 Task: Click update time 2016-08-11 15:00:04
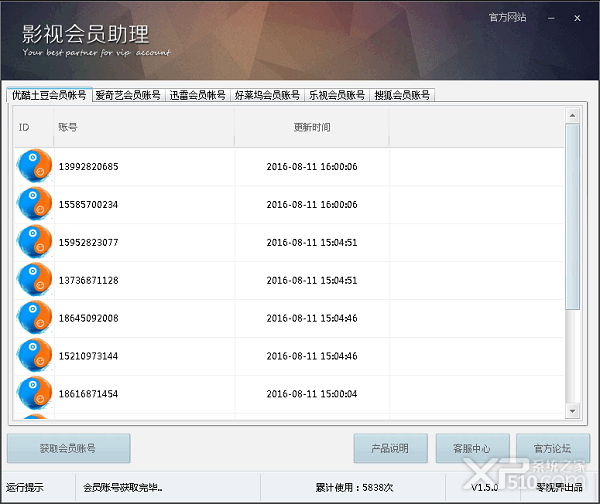coord(312,394)
